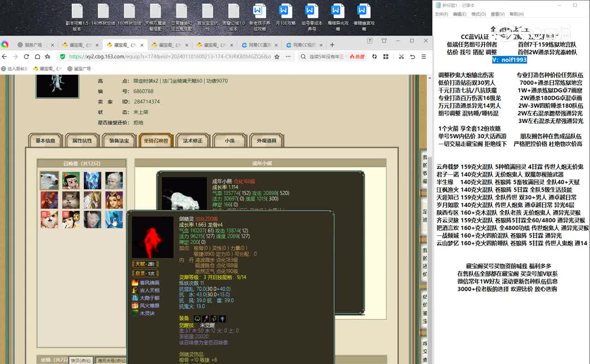Open the 新老孩子养成攻略 desktop document
This screenshot has width=590, height=364.
click(x=260, y=18)
